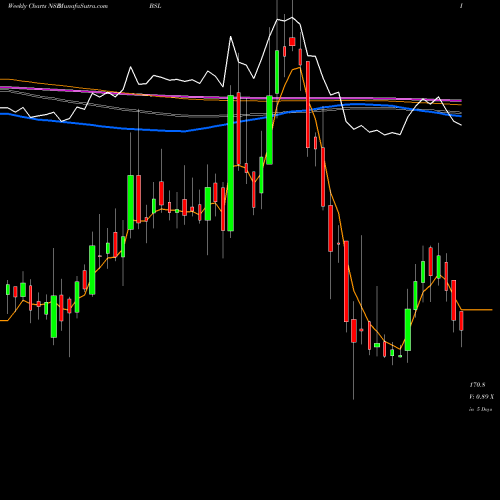Click the tallest green candlestick on the chart
500x500 pixels.
[x=230, y=163]
